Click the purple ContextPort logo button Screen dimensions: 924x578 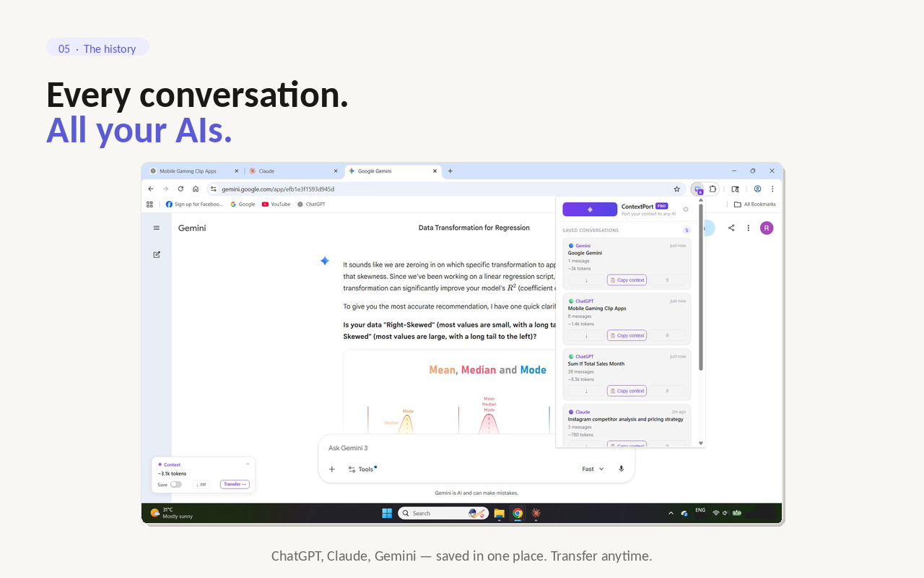click(x=590, y=210)
